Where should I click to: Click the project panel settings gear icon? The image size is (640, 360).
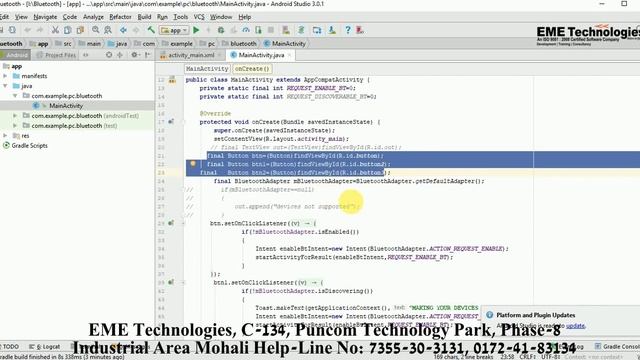coord(134,55)
